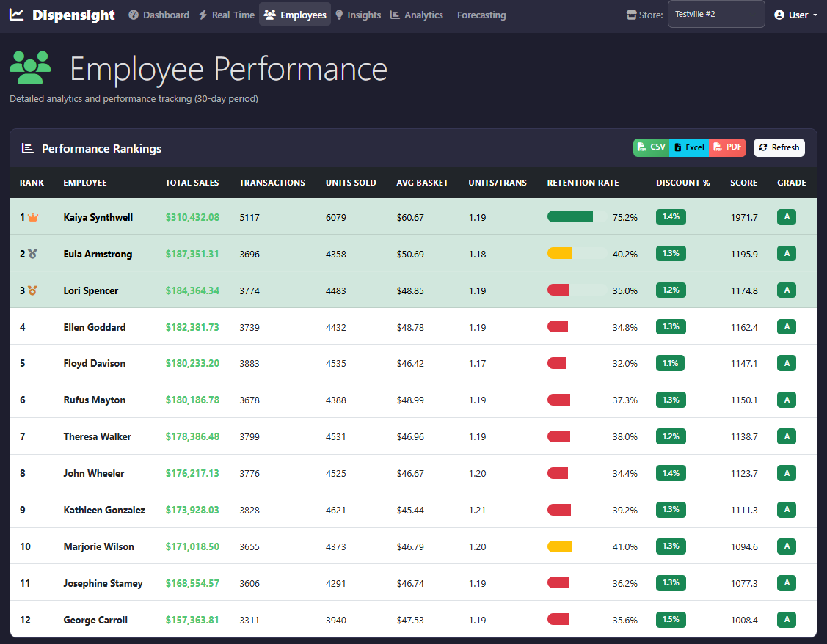Viewport: 827px width, 644px height.
Task: Open the Forecasting nav item
Action: [481, 15]
